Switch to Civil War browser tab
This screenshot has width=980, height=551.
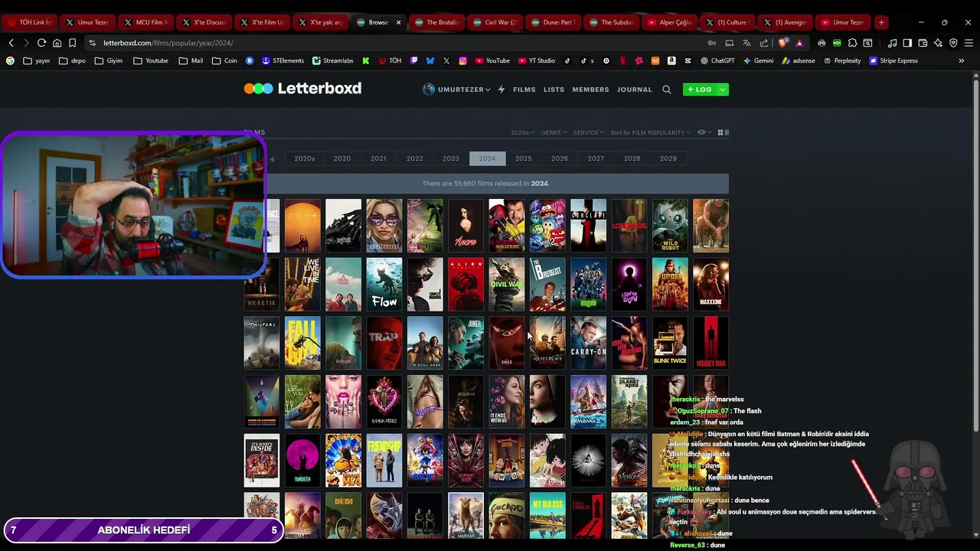pos(495,22)
